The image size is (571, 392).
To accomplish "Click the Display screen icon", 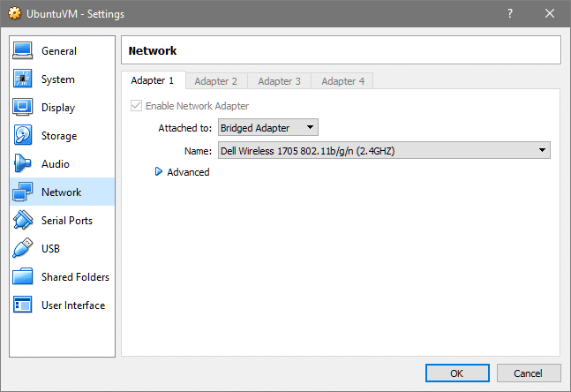I will click(x=23, y=107).
